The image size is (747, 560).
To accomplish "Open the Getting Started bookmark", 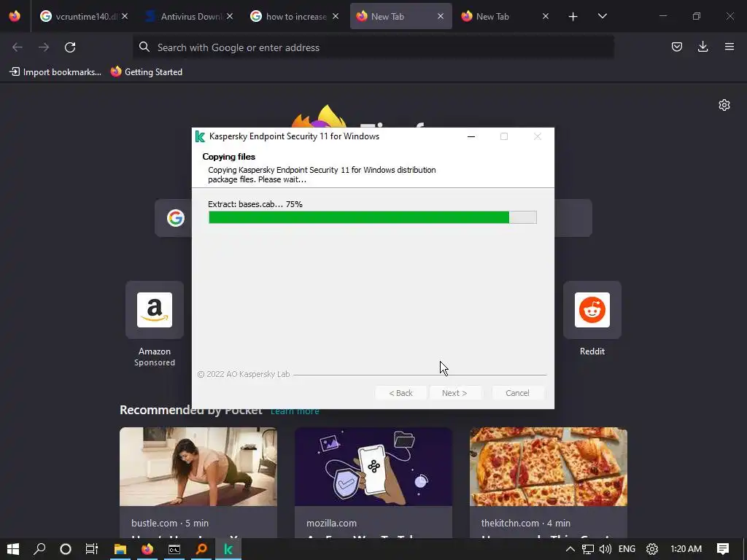I will [147, 72].
